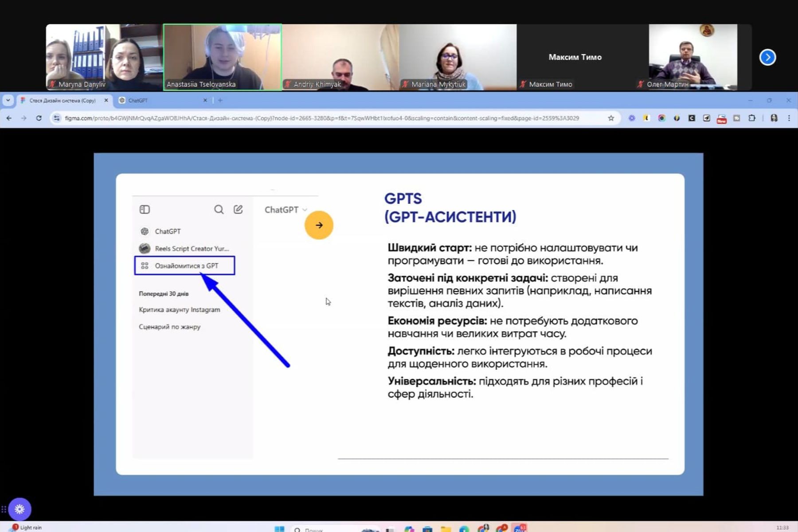This screenshot has width=798, height=532.
Task: Open the purple floating widget at bottom-left
Action: point(20,509)
